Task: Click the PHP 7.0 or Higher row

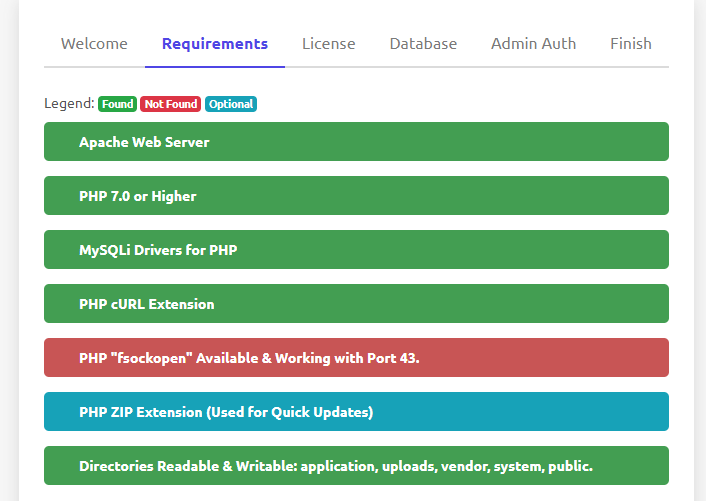Action: tap(356, 196)
